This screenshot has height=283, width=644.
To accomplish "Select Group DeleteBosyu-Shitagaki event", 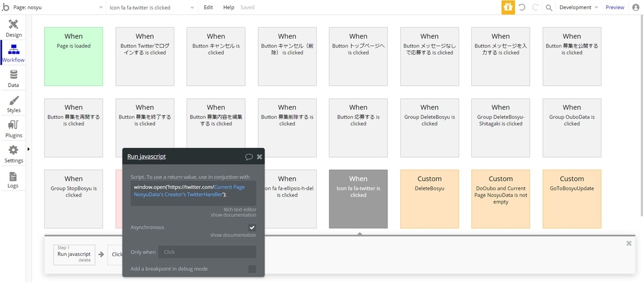I will coord(501,128).
